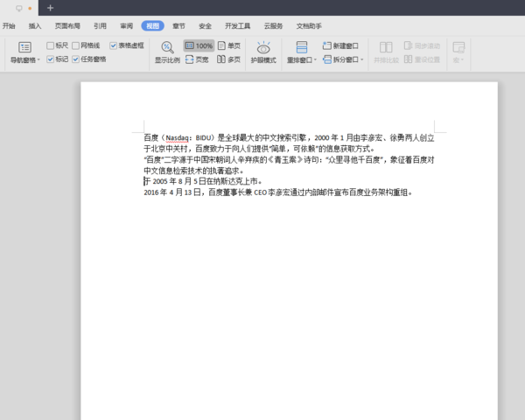The width and height of the screenshot is (525, 420).
Task: Click the text 中文信息检索技术的执著追求
Action: pyautogui.click(x=192, y=171)
